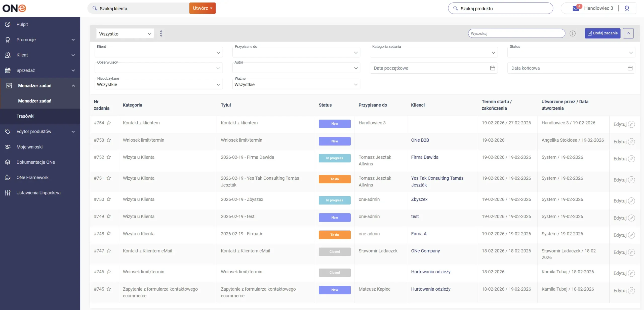This screenshot has height=310, width=644.
Task: Open the mail notifications icon
Action: coord(576,8)
